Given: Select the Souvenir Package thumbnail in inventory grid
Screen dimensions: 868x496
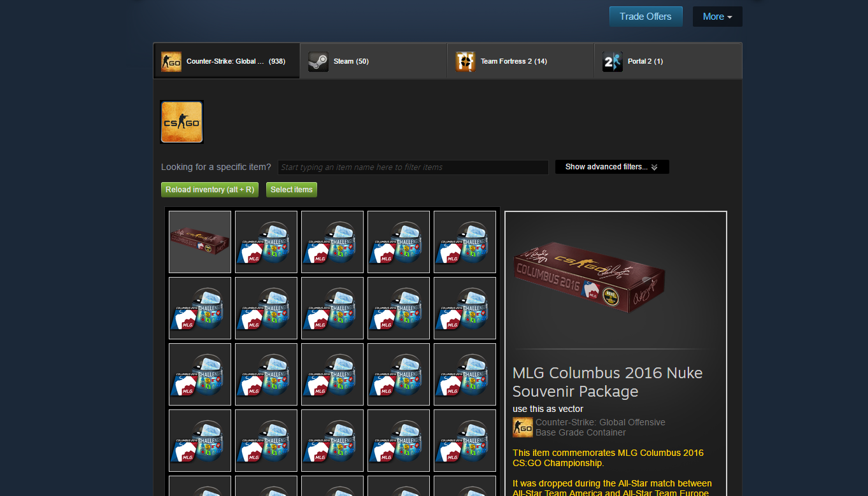Looking at the screenshot, I should pyautogui.click(x=200, y=242).
